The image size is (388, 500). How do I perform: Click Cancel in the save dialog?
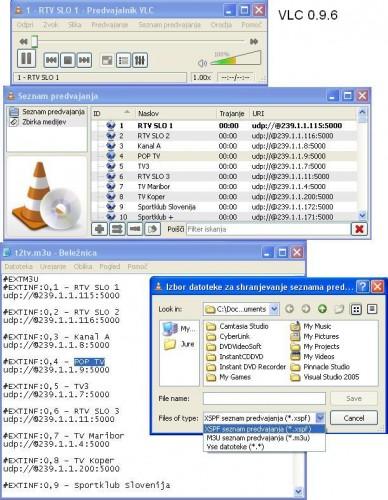[x=354, y=418]
